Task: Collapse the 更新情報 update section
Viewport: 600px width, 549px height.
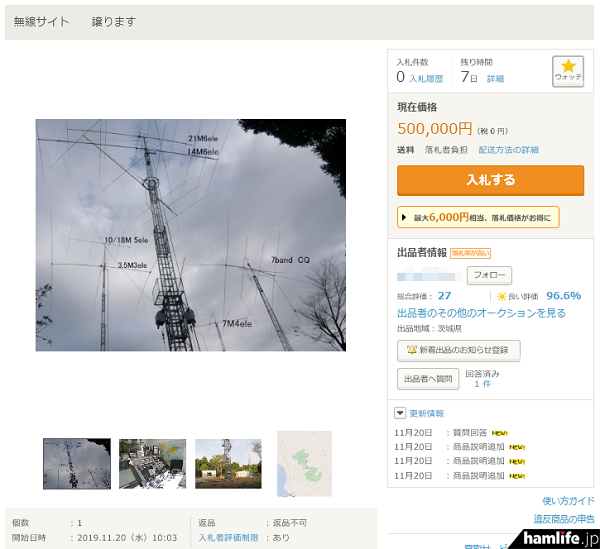Action: [401, 413]
